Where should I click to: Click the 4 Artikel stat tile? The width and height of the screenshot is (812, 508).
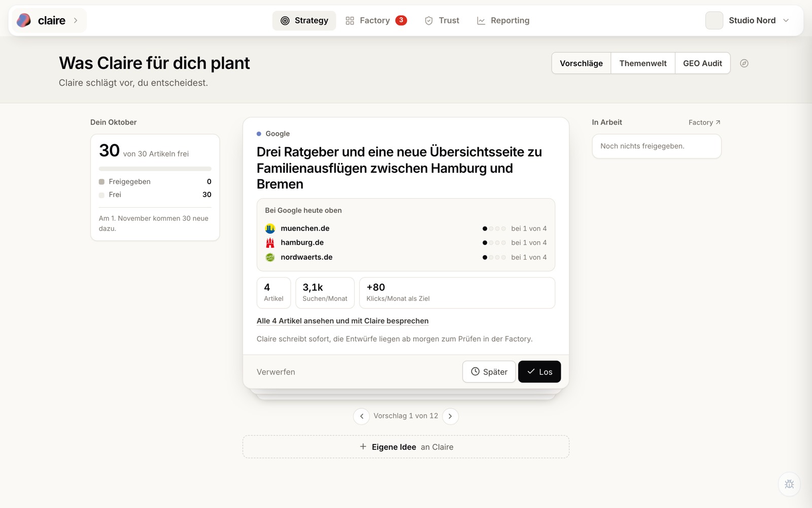[x=274, y=293]
